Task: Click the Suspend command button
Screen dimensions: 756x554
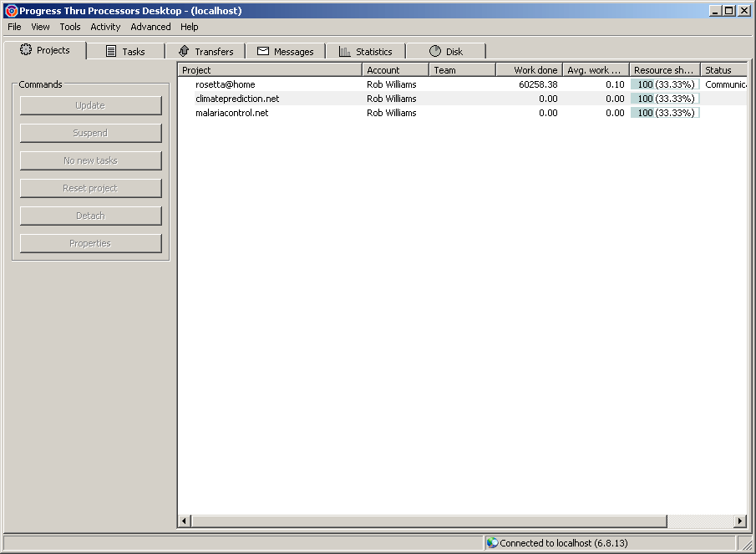Action: (x=91, y=133)
